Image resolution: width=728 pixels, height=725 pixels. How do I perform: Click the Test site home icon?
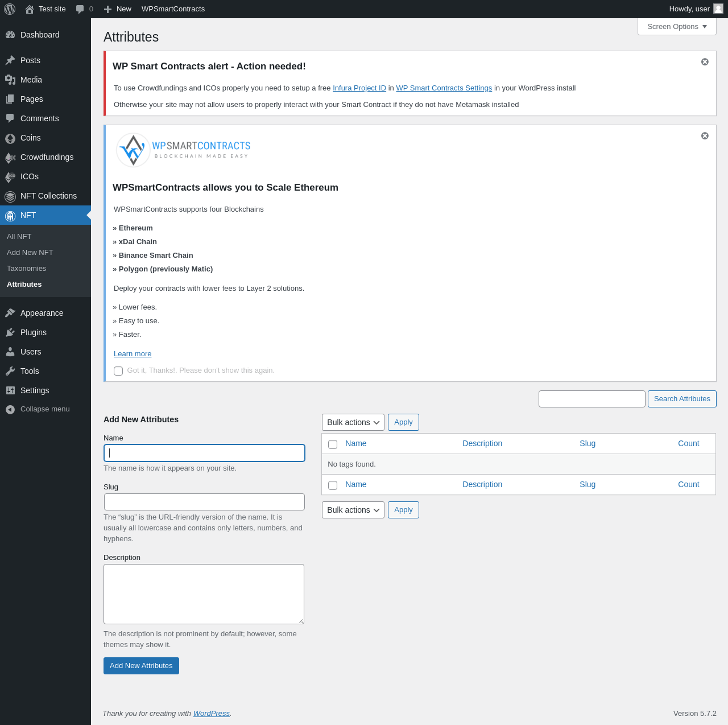tap(30, 9)
